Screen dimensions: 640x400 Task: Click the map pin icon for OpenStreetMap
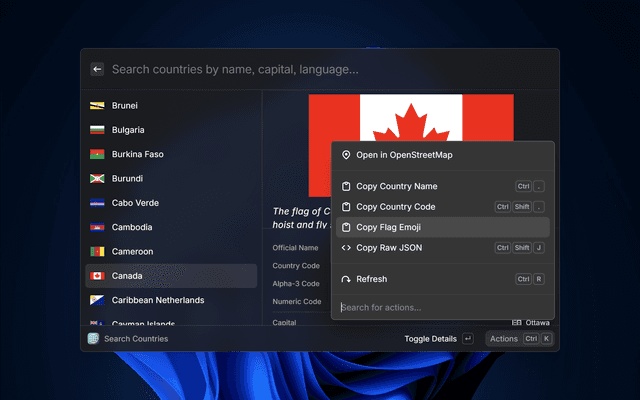(x=346, y=155)
